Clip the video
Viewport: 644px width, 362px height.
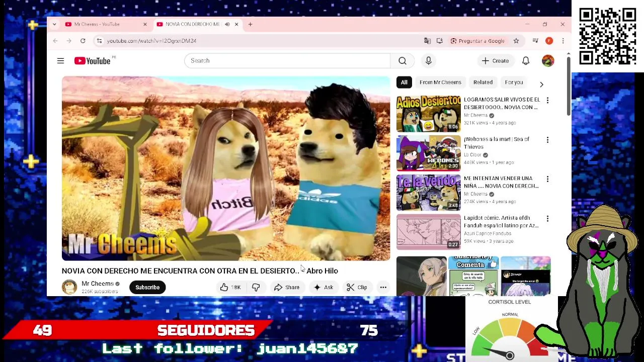(x=357, y=287)
